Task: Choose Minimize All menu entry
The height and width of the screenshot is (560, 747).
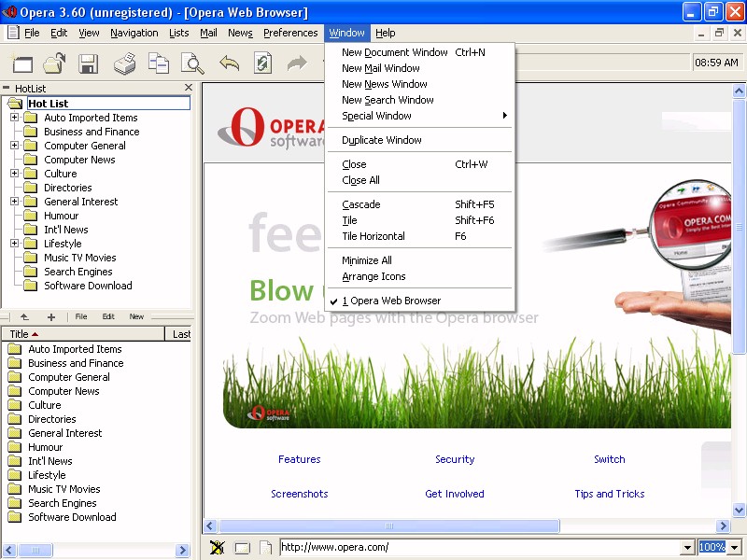Action: pyautogui.click(x=419, y=260)
